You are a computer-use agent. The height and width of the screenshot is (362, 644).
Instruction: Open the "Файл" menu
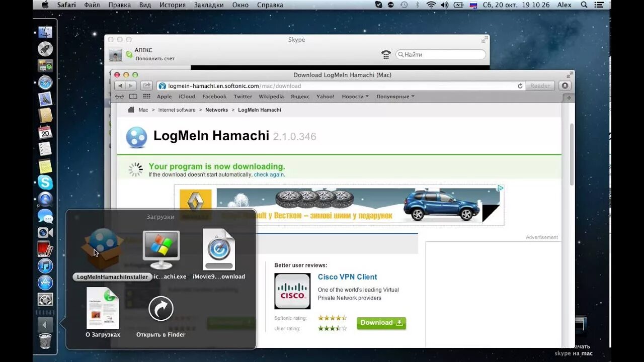click(92, 5)
